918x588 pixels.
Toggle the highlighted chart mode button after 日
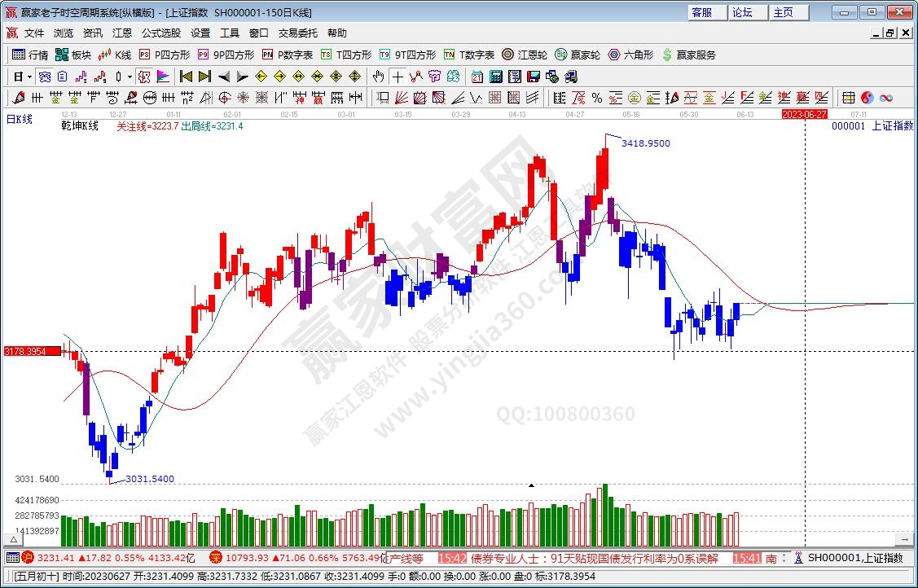[x=45, y=77]
